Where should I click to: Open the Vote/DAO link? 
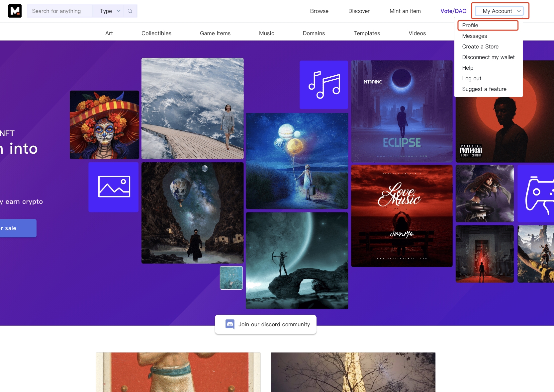453,11
